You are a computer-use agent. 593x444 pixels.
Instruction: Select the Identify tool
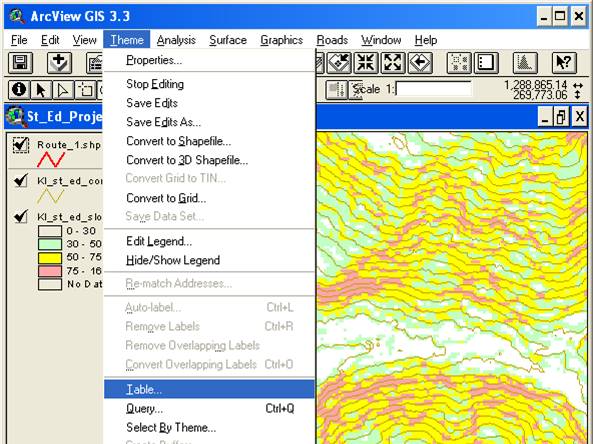pos(19,90)
